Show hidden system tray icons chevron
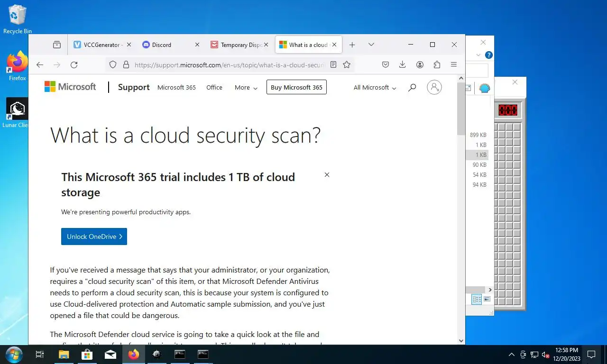 (x=511, y=355)
